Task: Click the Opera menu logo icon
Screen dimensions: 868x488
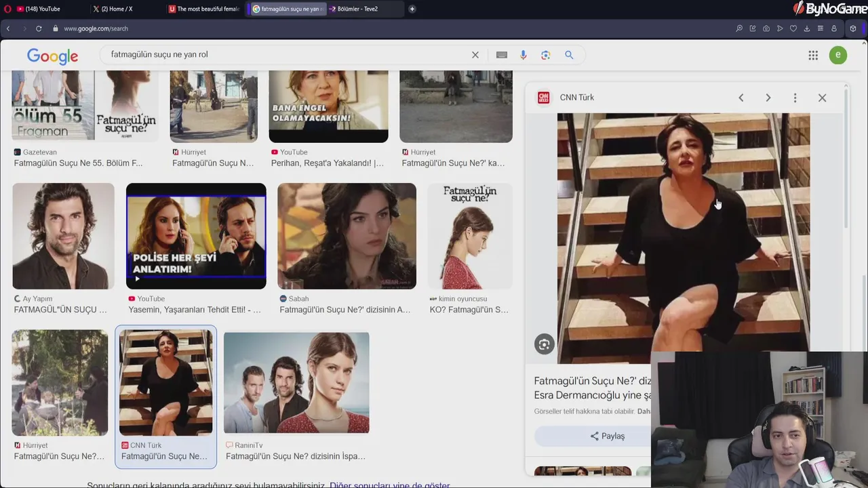Action: click(7, 9)
